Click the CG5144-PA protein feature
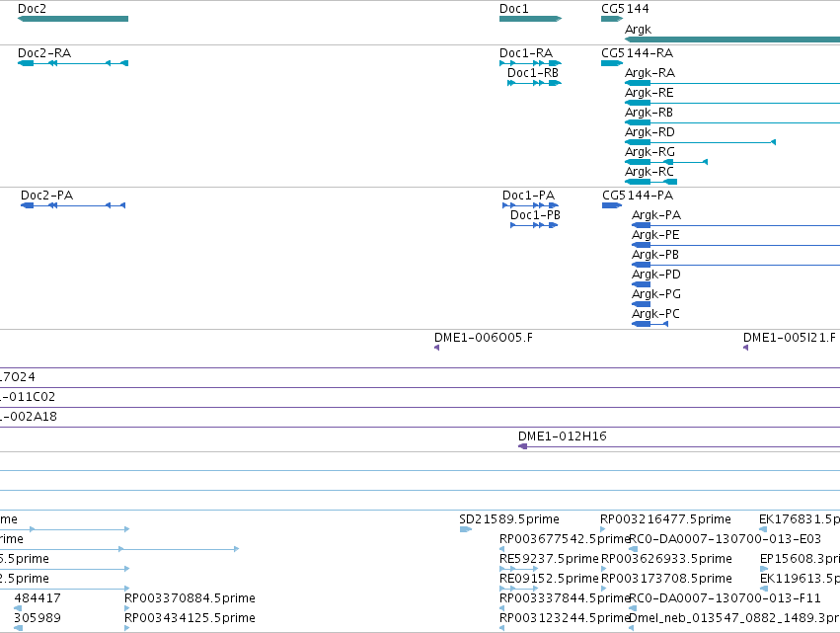 point(612,205)
